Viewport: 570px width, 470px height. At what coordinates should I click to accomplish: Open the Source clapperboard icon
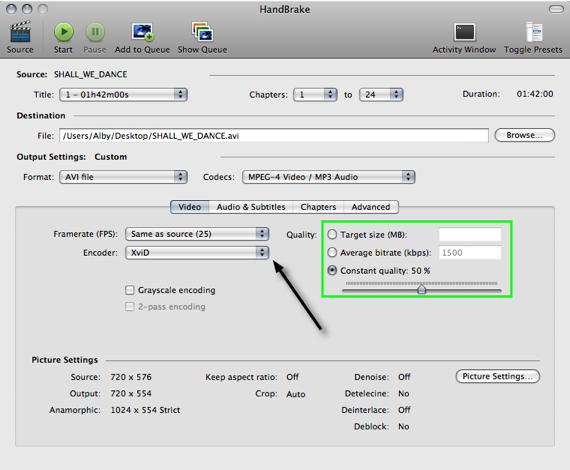coord(20,32)
